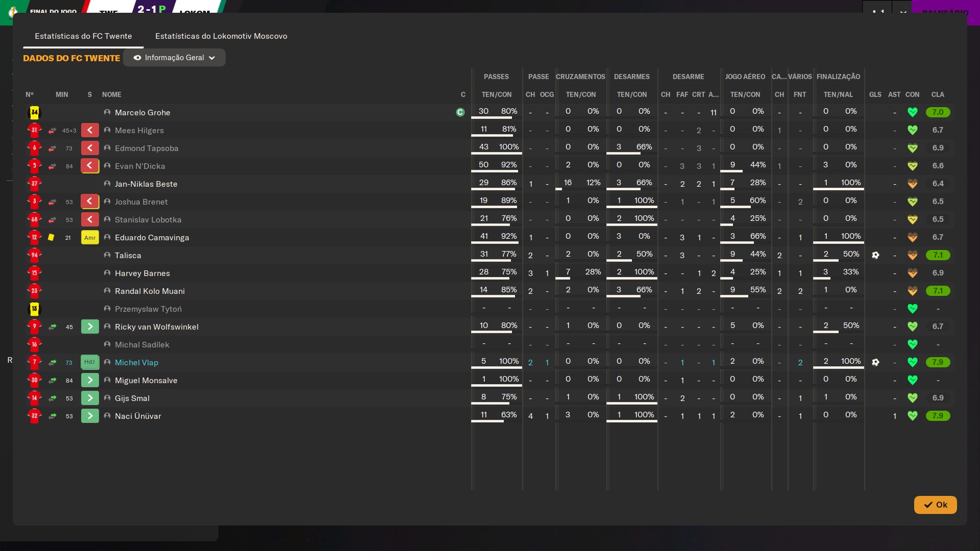Screen dimensions: 980x551
Task: Click the CRUZAMENTOS column group header
Action: pos(580,77)
